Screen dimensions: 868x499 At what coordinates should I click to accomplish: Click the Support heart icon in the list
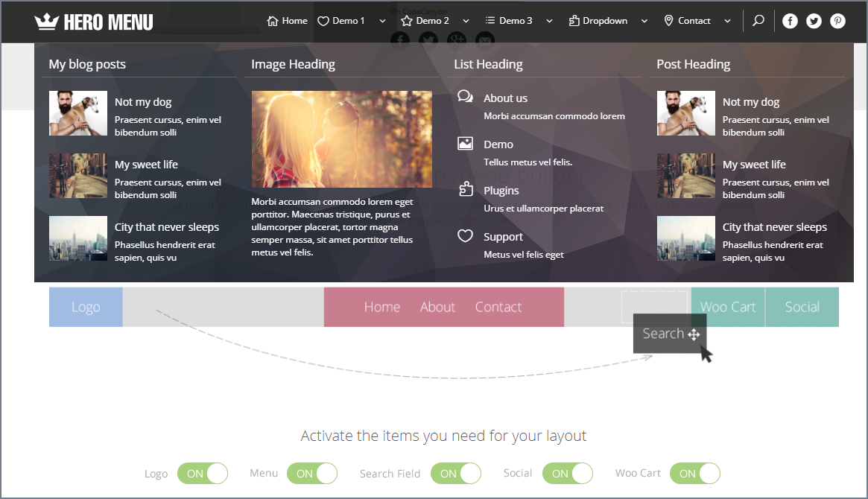coord(465,235)
